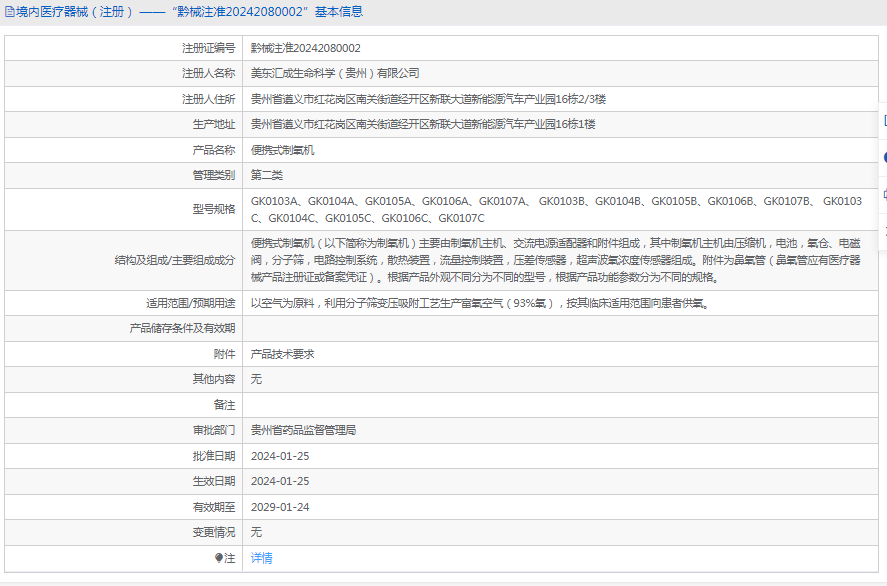Select the intended use text mentioning 93%氧
The width and height of the screenshot is (887, 586).
(480, 303)
